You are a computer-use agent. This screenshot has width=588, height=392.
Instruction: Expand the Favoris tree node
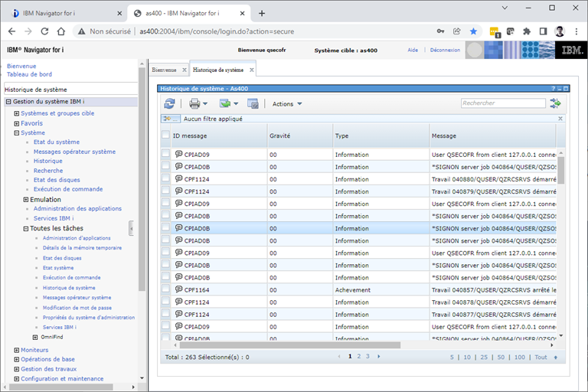tap(17, 123)
